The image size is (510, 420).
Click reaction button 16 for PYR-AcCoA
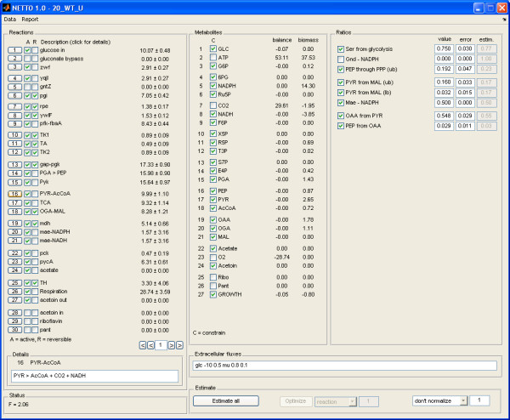[14, 194]
